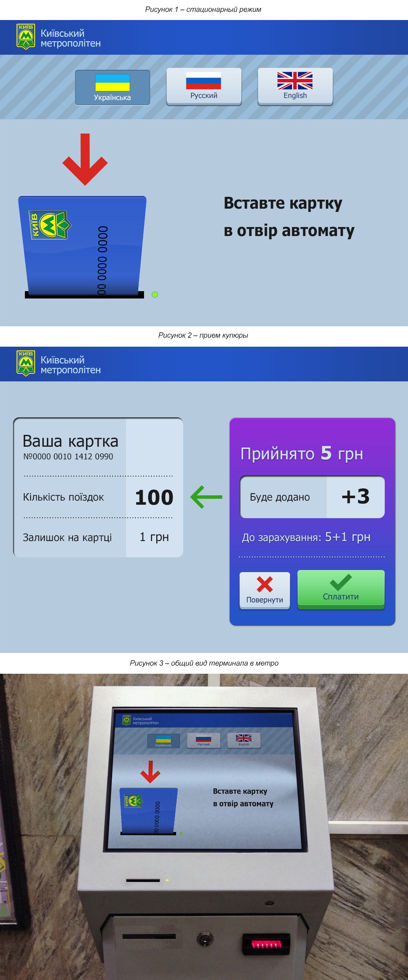
Task: Click the red down arrow above card
Action: coord(85,159)
